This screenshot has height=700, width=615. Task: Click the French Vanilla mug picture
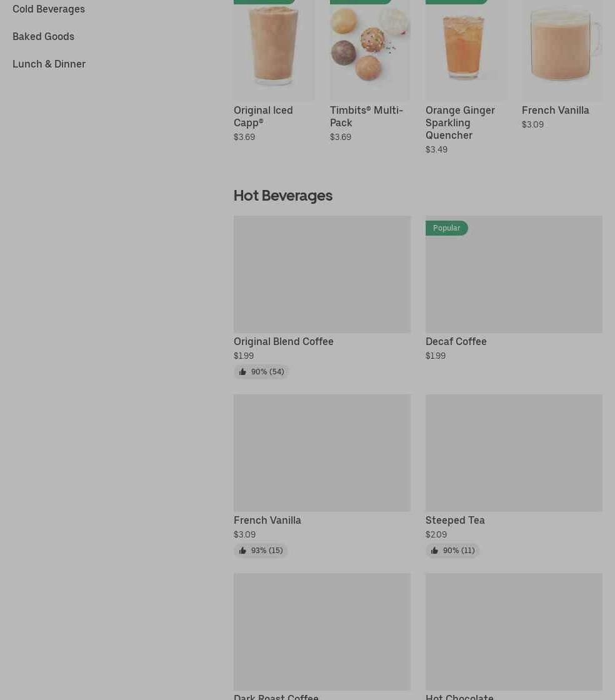562,50
